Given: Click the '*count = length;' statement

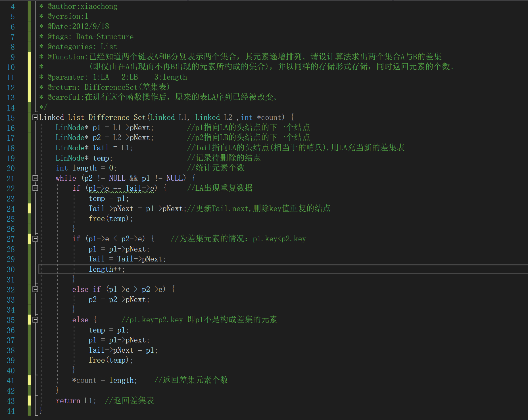Looking at the screenshot, I should click(105, 380).
